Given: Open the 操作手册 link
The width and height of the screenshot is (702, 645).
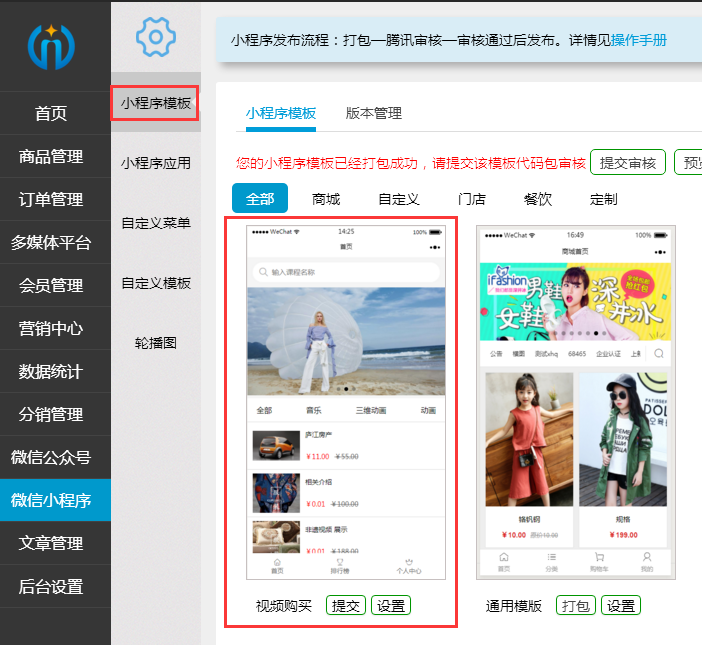Looking at the screenshot, I should tap(638, 40).
